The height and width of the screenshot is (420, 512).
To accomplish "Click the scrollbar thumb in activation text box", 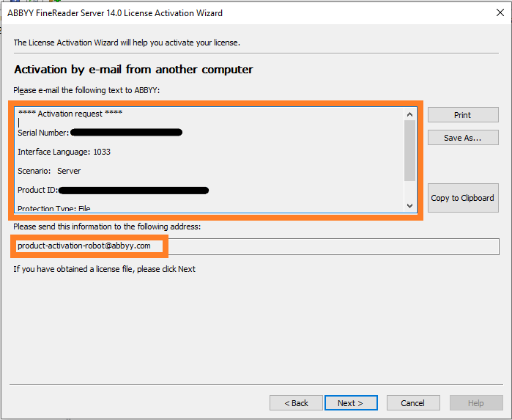I will point(409,150).
